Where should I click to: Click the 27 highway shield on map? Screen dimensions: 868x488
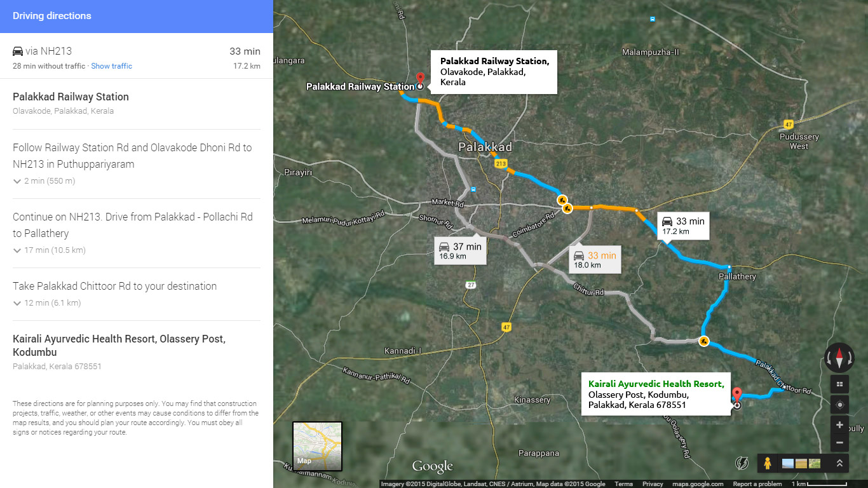470,284
